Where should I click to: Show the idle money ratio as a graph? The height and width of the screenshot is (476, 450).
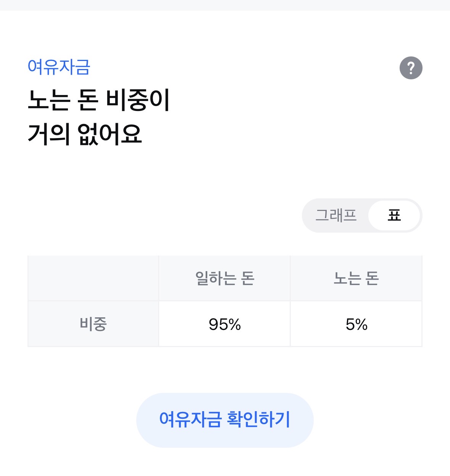tap(336, 215)
